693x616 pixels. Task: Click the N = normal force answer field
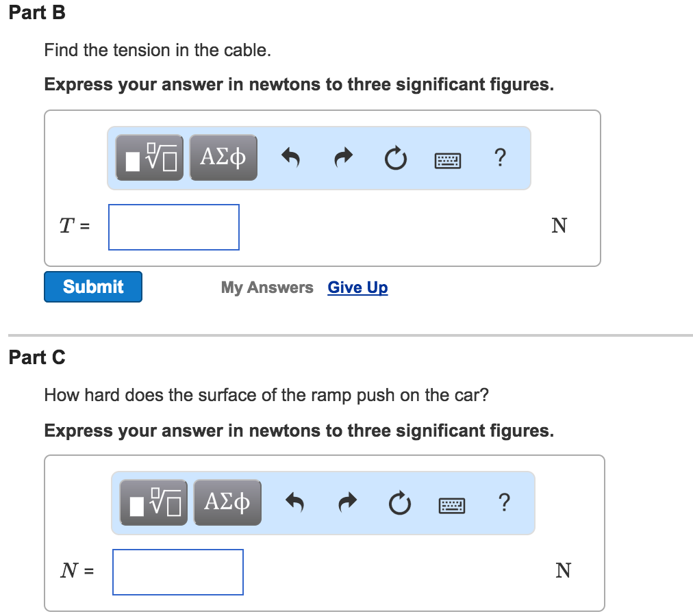[x=178, y=572]
